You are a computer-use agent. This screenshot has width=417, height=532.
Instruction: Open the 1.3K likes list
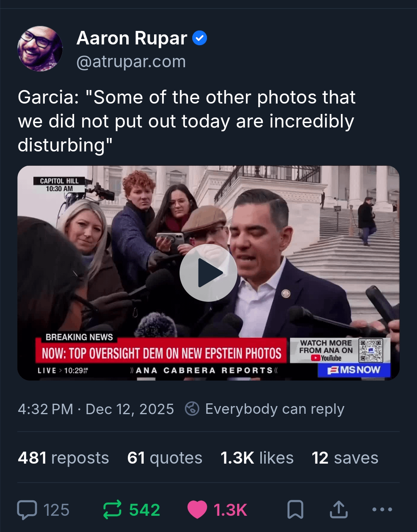click(x=257, y=458)
